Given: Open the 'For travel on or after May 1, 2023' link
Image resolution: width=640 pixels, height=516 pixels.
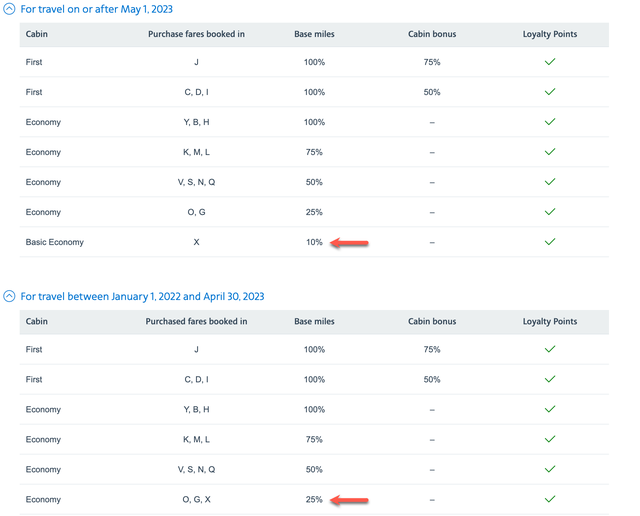Looking at the screenshot, I should point(96,9).
